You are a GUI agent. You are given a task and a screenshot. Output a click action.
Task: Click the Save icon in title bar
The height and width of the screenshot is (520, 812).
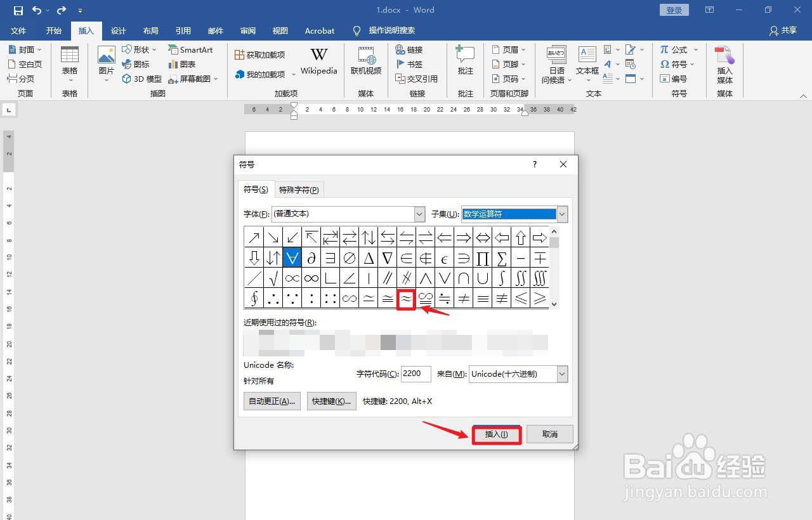pyautogui.click(x=18, y=10)
